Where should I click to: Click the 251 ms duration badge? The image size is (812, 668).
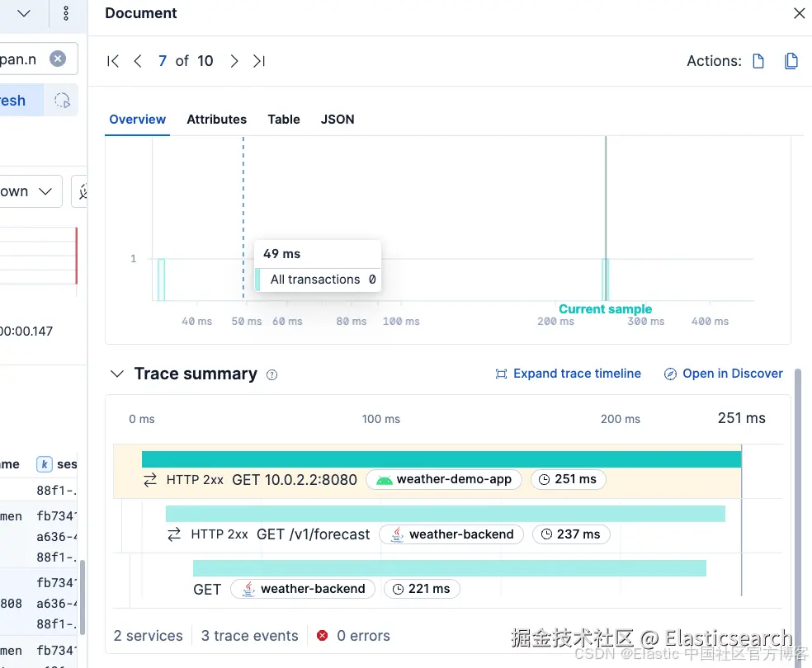point(568,480)
